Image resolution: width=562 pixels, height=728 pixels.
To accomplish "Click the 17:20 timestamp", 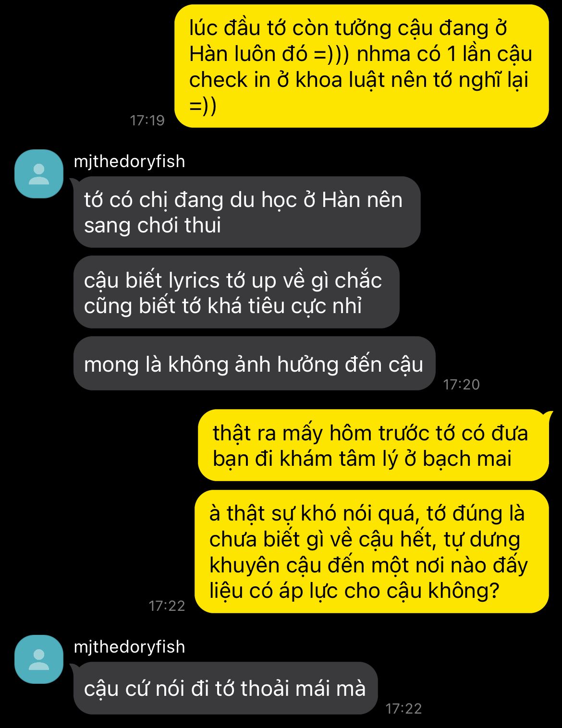I will (462, 384).
